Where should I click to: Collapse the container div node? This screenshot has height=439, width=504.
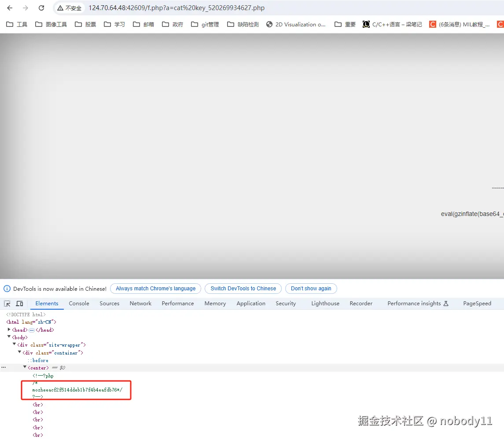tap(20, 352)
